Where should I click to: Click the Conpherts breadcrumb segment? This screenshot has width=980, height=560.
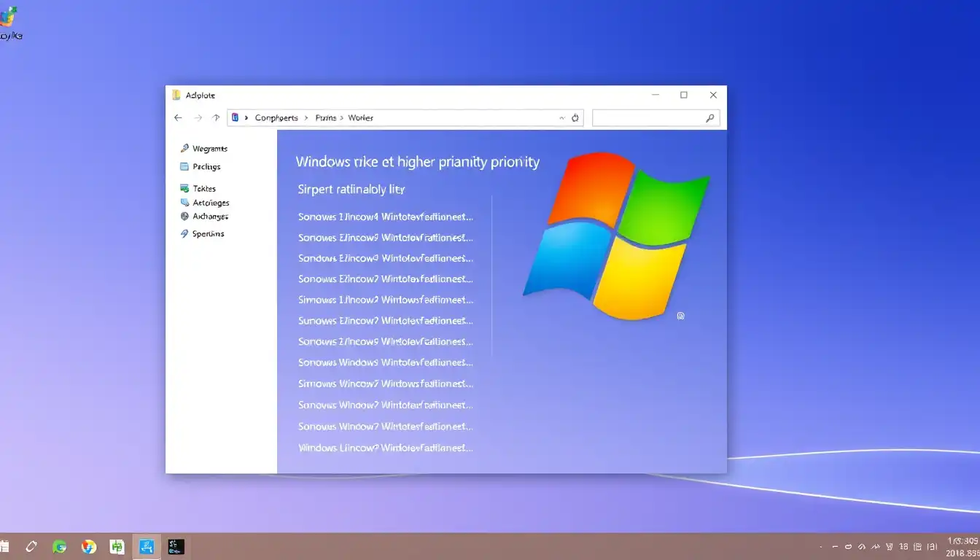(x=276, y=117)
